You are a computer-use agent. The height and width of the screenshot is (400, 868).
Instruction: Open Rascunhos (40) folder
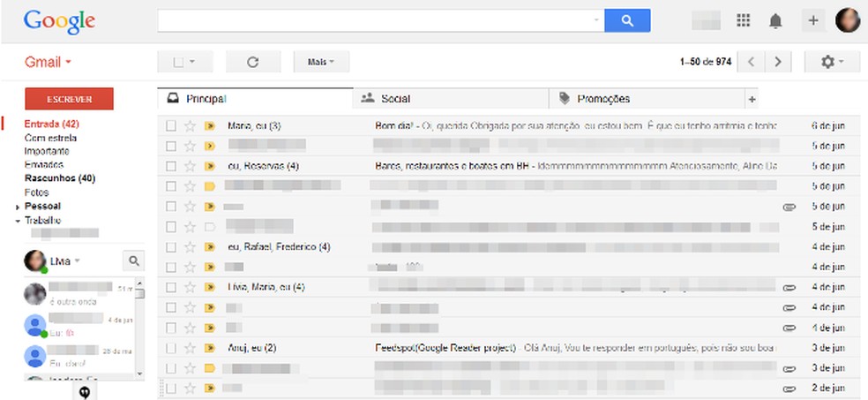coord(60,178)
